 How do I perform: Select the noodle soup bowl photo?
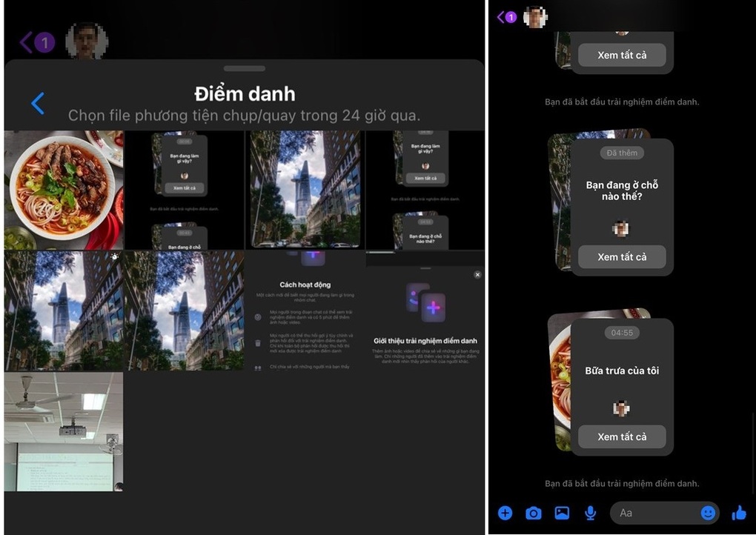coord(64,190)
